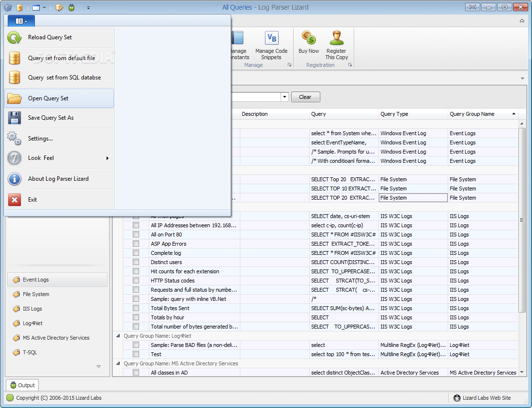Check the Test row checkbox

pos(136,354)
